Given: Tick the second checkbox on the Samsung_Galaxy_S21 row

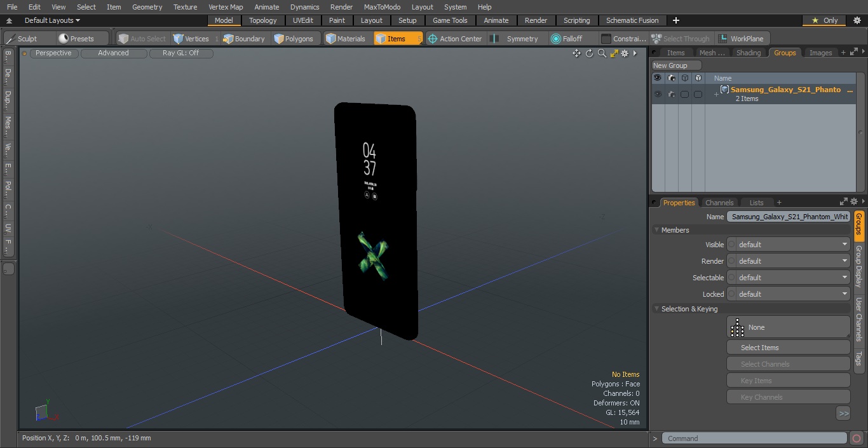Looking at the screenshot, I should (x=698, y=94).
